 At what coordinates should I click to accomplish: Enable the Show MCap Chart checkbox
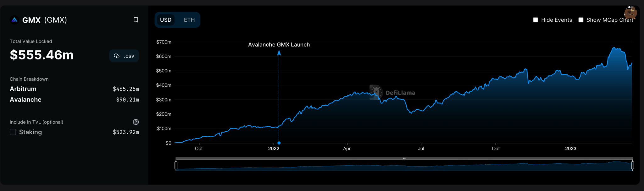(581, 20)
